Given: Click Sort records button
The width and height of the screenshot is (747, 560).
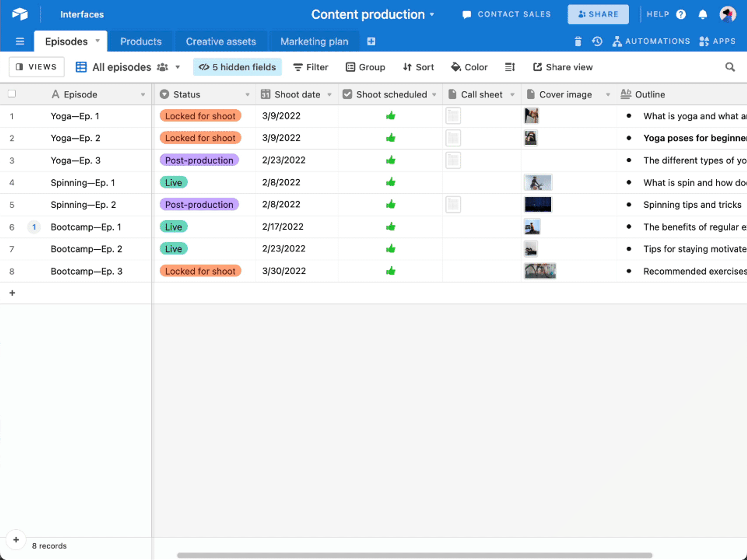Looking at the screenshot, I should click(418, 67).
